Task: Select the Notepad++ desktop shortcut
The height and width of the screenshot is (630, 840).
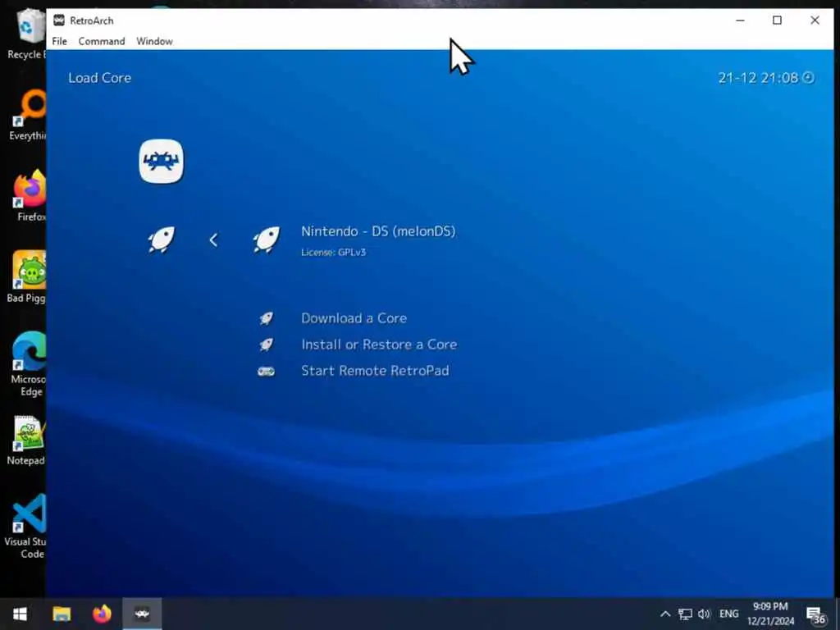Action: coord(27,441)
